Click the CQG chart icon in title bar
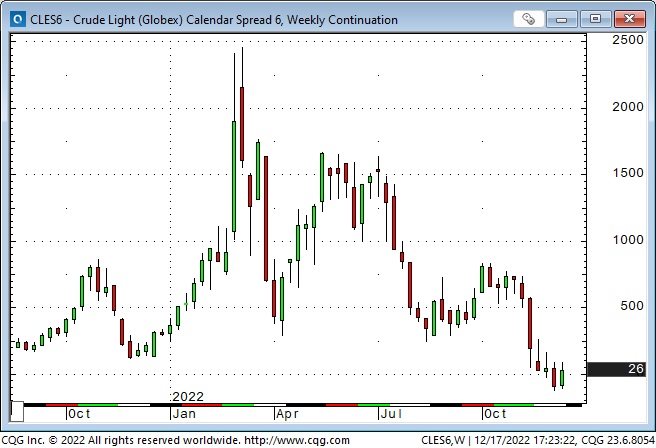 [18, 19]
